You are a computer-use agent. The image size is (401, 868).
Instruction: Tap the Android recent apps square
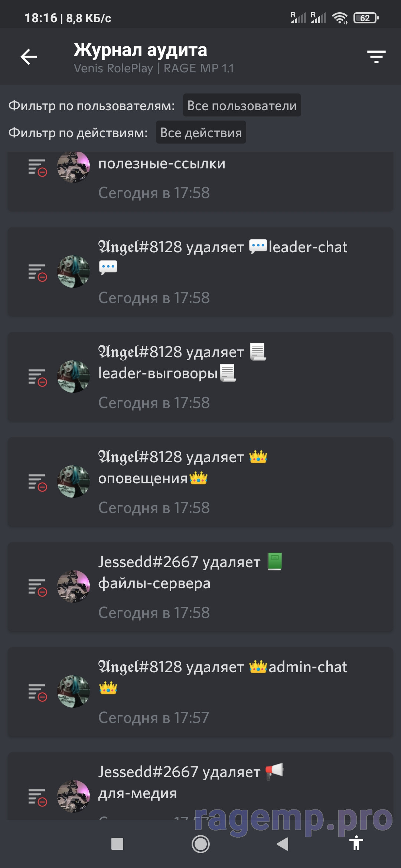[x=117, y=844]
